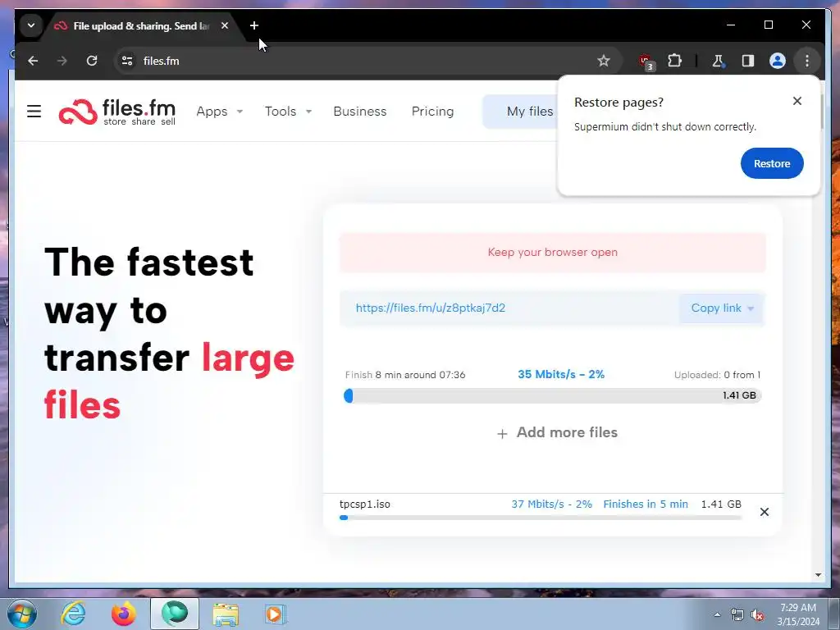Expand the Copy link dropdown arrow

[x=751, y=308]
